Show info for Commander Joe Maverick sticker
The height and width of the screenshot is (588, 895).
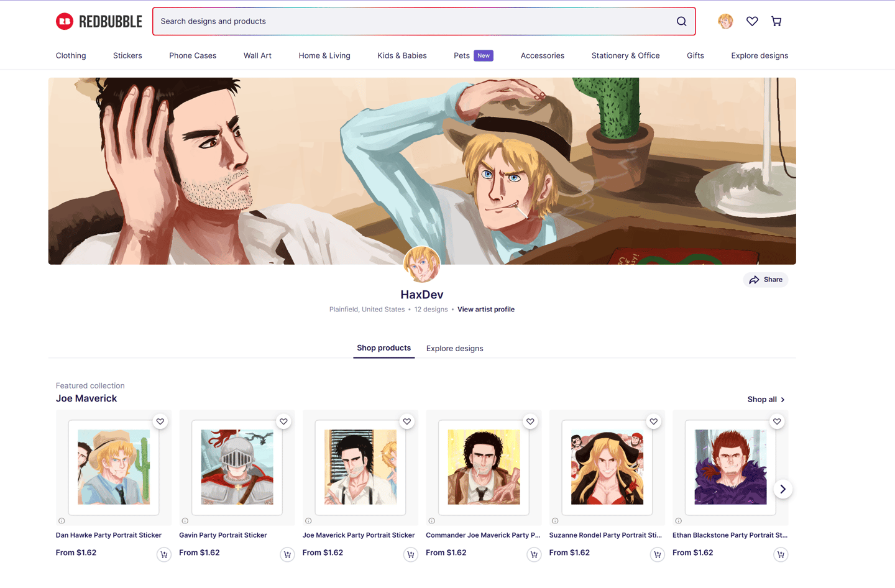(x=431, y=521)
